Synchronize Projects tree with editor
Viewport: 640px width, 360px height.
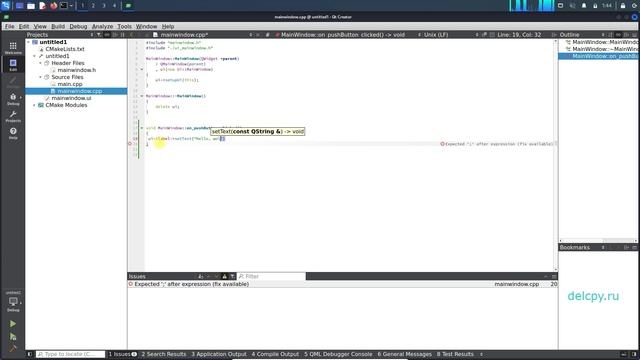(107, 35)
